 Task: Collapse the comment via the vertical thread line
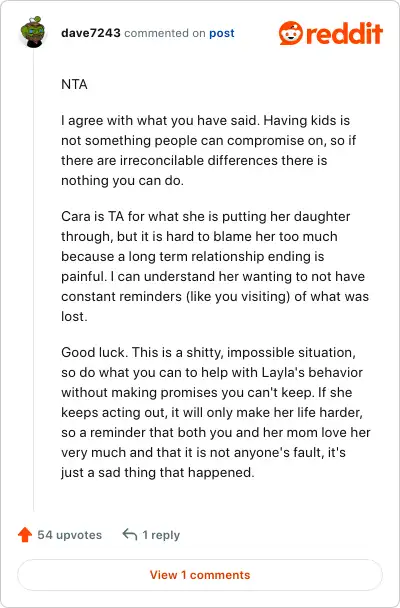pos(34,279)
